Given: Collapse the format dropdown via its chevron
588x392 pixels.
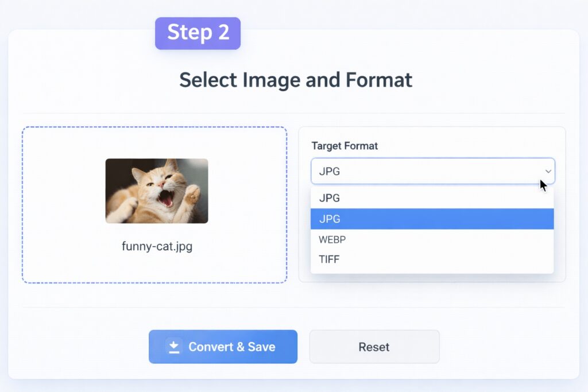Looking at the screenshot, I should point(548,170).
